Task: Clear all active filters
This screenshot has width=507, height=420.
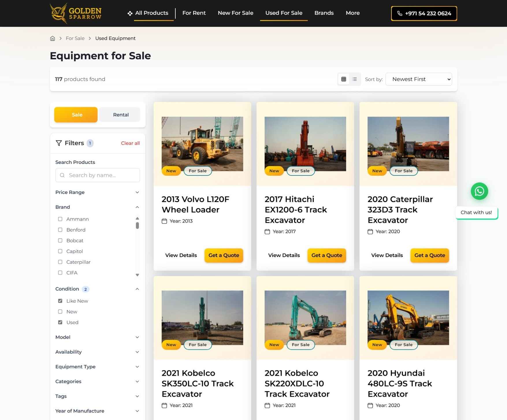Action: (130, 143)
